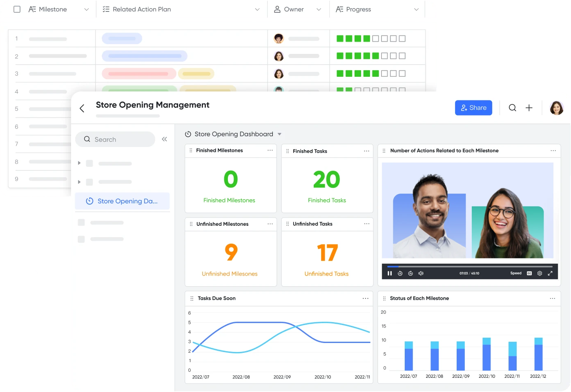Viewport: 571px width, 392px height.
Task: Rewind the video with the back-skip icon
Action: [400, 273]
